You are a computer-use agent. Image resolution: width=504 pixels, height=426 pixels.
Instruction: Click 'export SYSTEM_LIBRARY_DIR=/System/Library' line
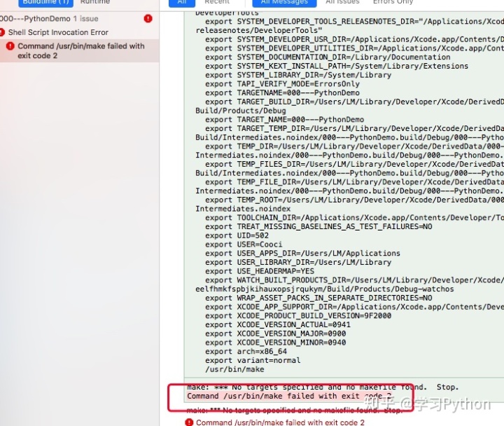coord(298,75)
